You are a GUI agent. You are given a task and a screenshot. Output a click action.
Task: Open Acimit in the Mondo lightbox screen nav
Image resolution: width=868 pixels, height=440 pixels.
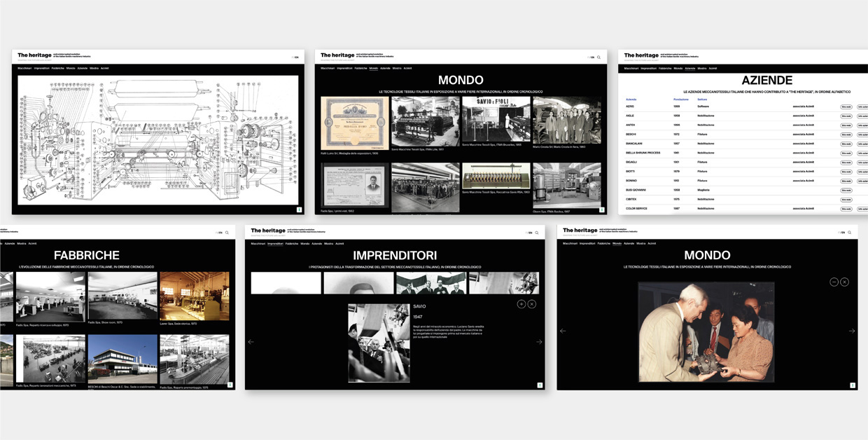[x=652, y=244]
